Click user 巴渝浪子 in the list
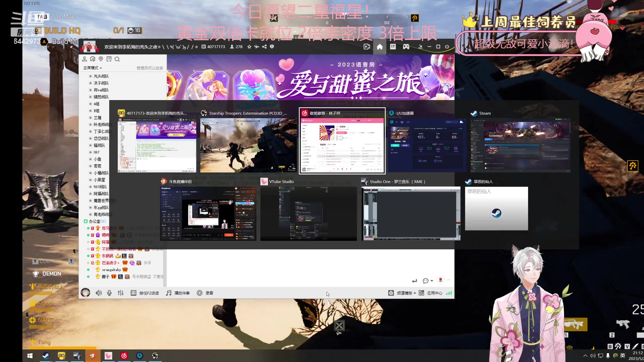Screen dimensions: 644x362 point(111,263)
